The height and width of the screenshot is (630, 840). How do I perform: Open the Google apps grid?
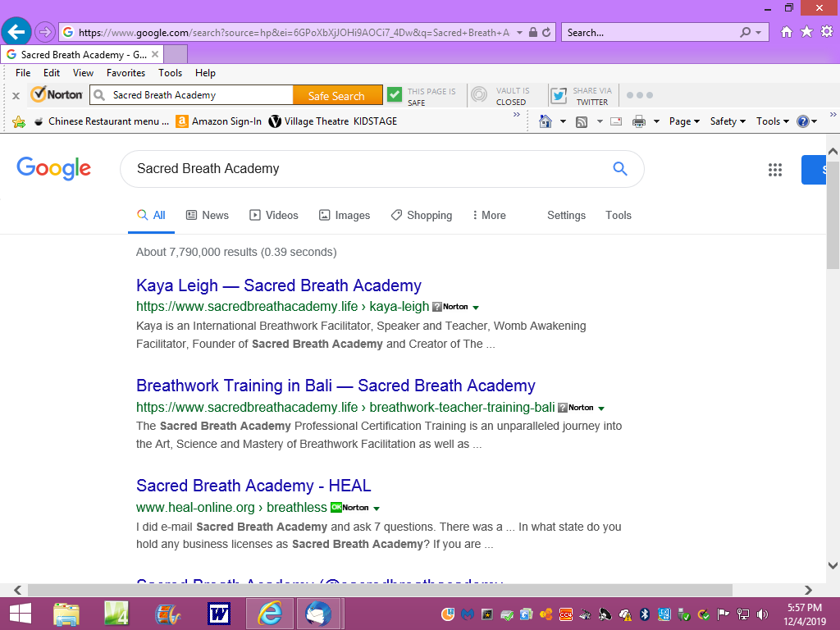pyautogui.click(x=775, y=170)
